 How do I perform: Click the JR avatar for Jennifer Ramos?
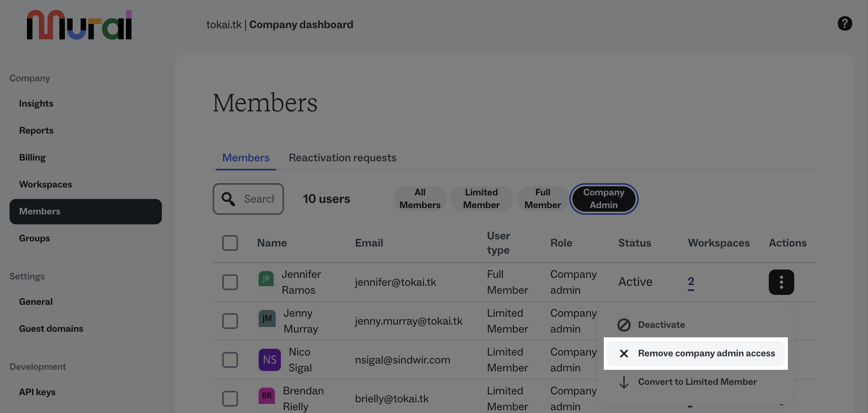[266, 279]
